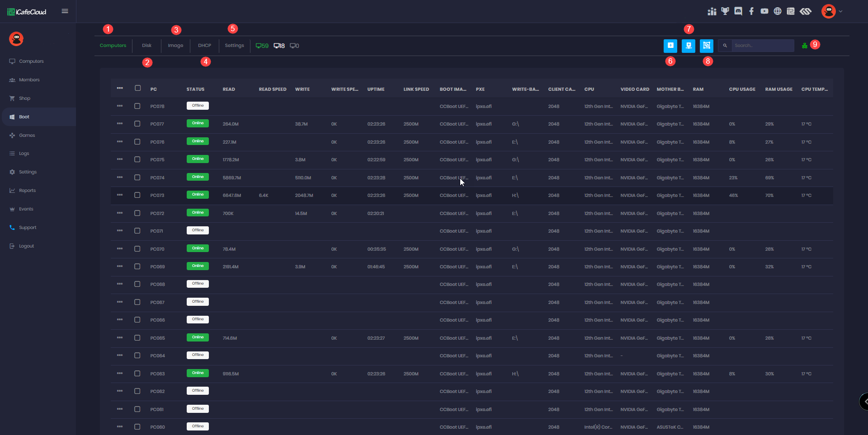Click the online computers count filter 59
Image resolution: width=868 pixels, height=435 pixels.
(262, 46)
